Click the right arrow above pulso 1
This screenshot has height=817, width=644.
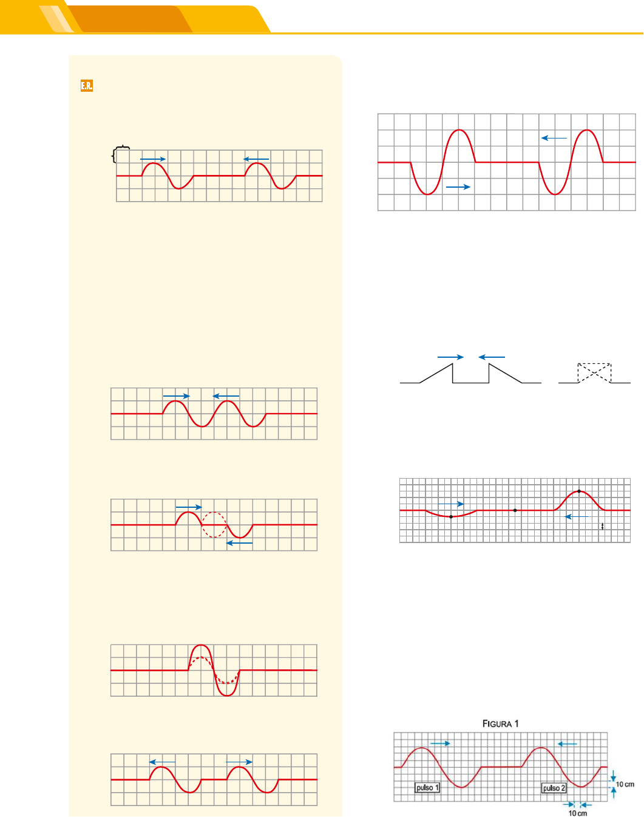441,744
